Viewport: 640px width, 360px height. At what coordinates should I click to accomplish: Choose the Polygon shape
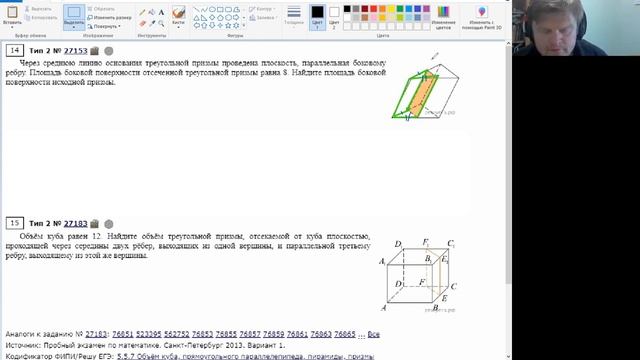coord(236,9)
